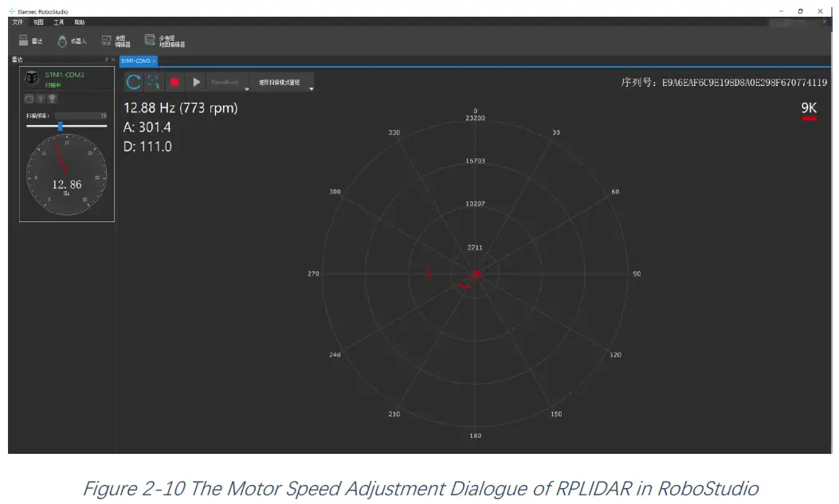Click the first round icon under S1M1-COM3

click(29, 99)
